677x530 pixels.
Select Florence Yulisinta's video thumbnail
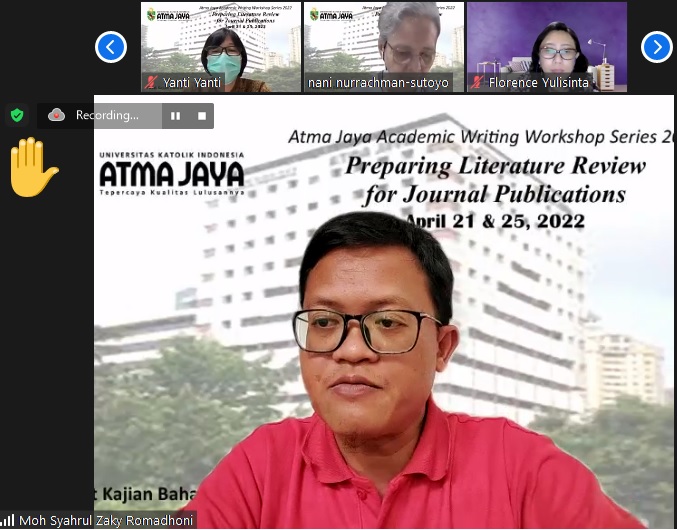(547, 47)
